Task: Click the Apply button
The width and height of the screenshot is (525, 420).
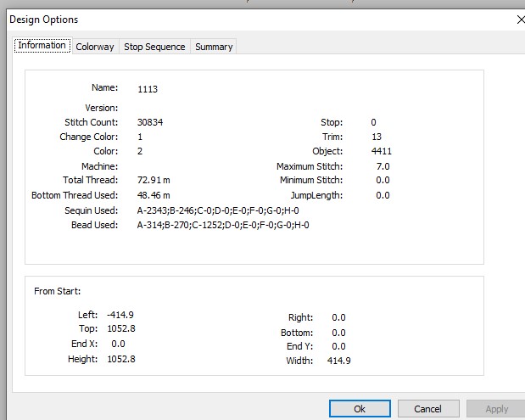Action: coord(496,409)
